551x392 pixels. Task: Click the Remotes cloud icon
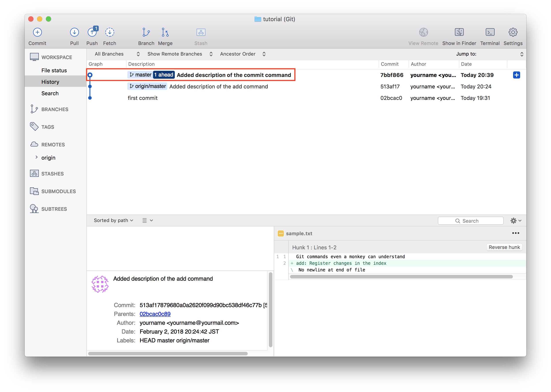34,144
